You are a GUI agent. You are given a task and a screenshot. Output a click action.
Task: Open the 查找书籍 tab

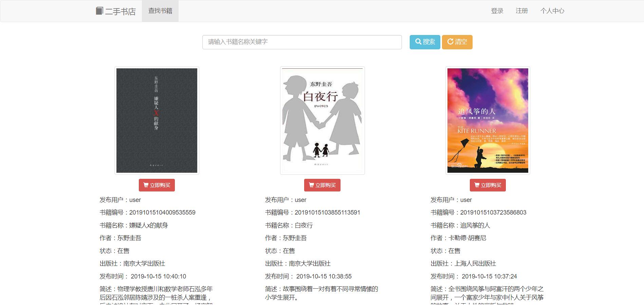coord(160,11)
